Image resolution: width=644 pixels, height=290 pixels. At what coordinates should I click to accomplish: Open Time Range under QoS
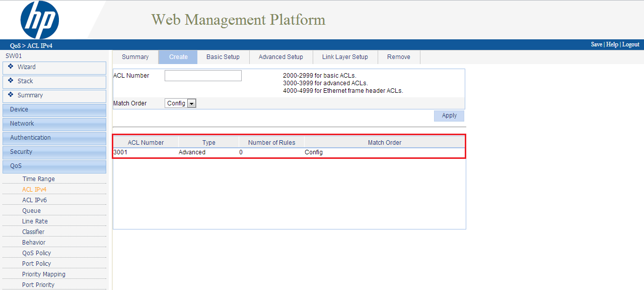[x=38, y=179]
